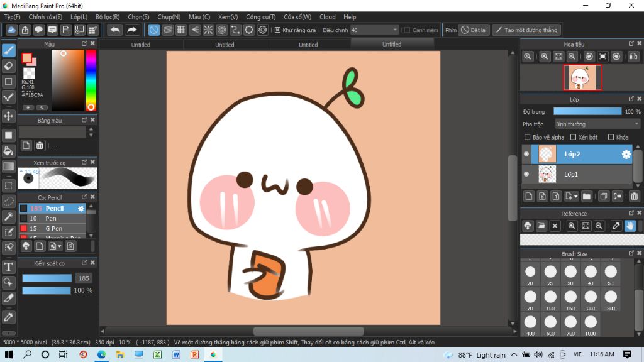Open the Bộ lọc(R) menu
The width and height of the screenshot is (644, 362).
pyautogui.click(x=108, y=17)
